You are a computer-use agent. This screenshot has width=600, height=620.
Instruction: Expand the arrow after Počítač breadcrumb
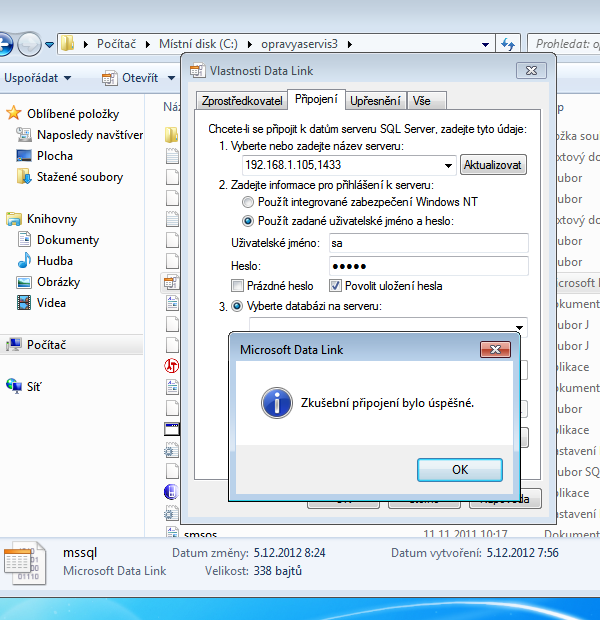coord(148,44)
